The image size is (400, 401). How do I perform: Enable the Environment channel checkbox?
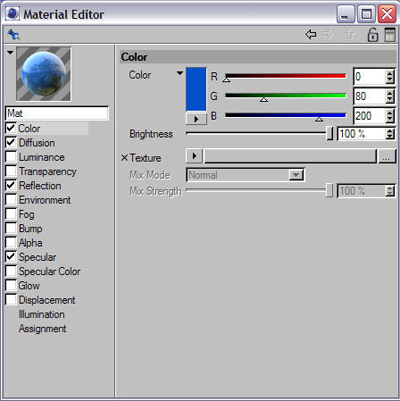click(11, 200)
